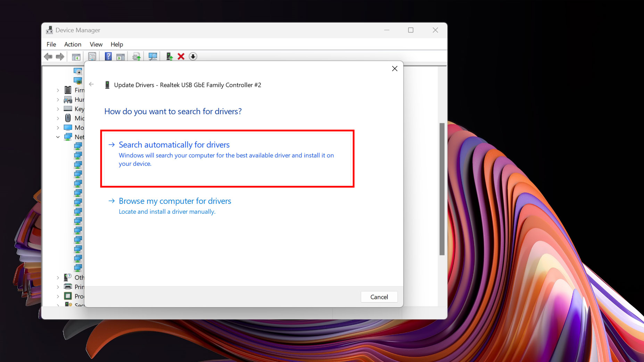The image size is (644, 362).
Task: Expand the Mice tree node
Action: tap(58, 118)
